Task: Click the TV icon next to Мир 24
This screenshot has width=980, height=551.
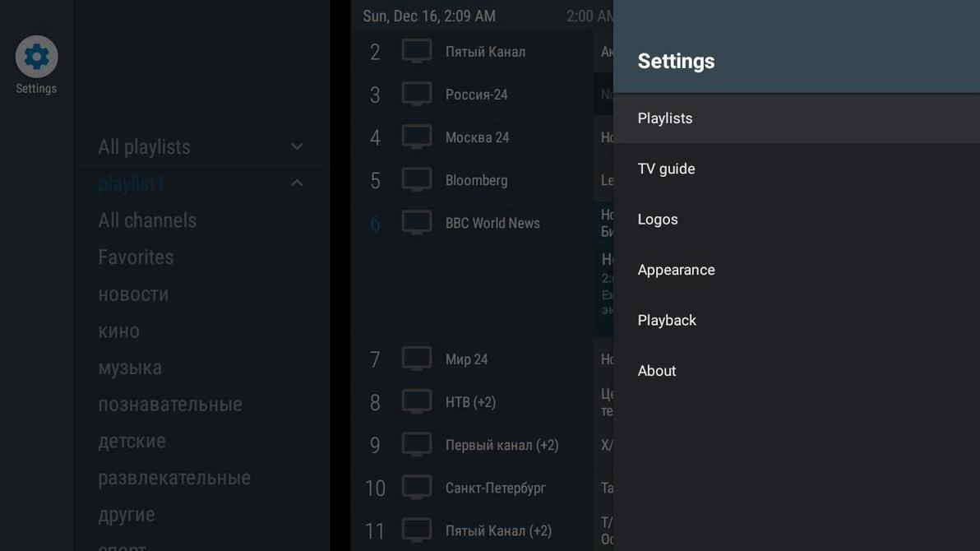Action: [x=417, y=359]
